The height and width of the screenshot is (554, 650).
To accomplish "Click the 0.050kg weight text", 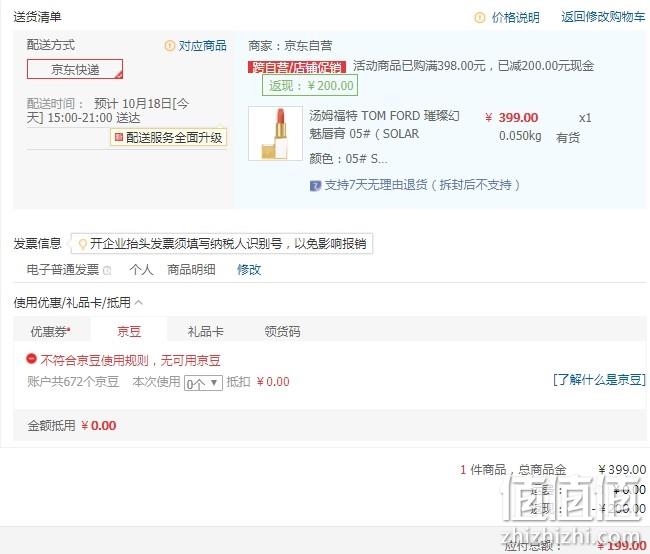I will click(520, 136).
